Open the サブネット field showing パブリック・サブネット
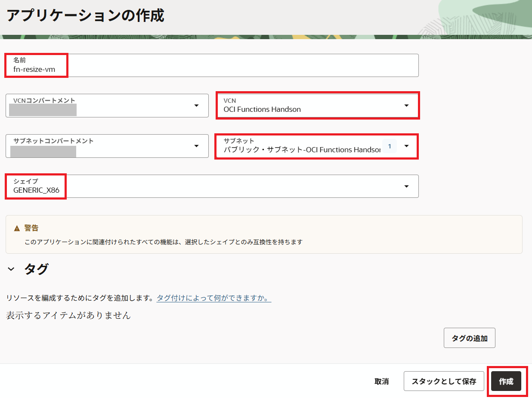This screenshot has width=532, height=403. pyautogui.click(x=301, y=146)
